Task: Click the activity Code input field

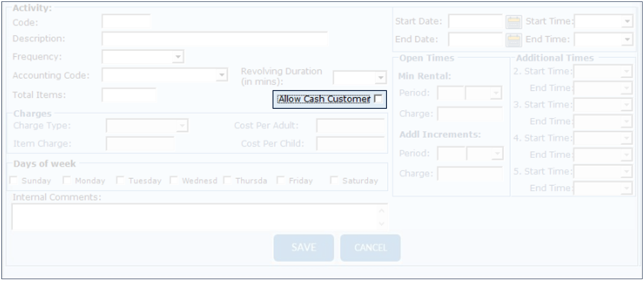Action: coord(126,22)
